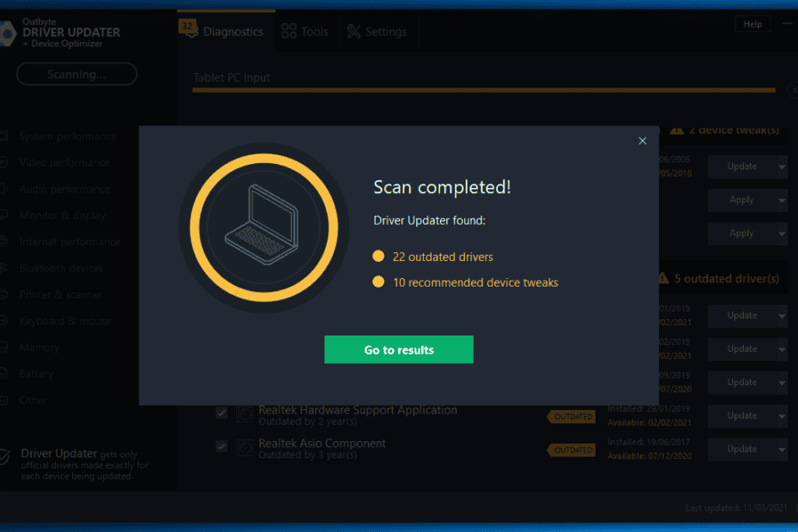798x532 pixels.
Task: Select Keyboard & mouse category
Action: (65, 321)
